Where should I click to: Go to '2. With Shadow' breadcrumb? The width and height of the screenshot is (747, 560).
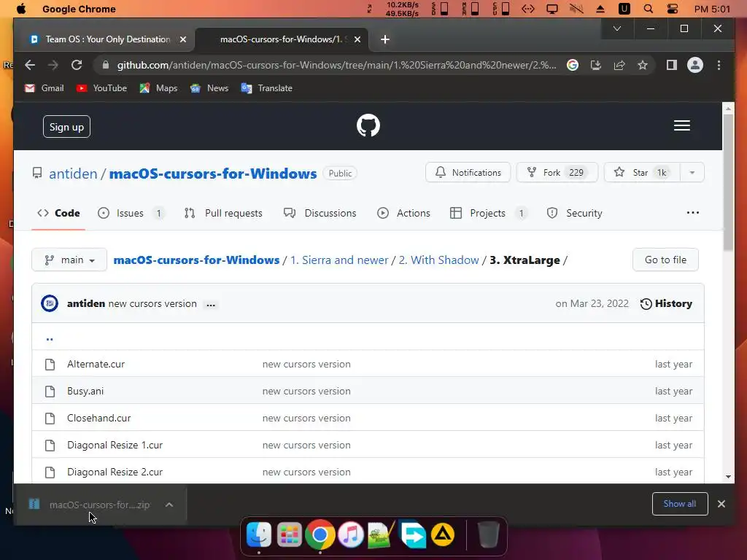click(438, 260)
